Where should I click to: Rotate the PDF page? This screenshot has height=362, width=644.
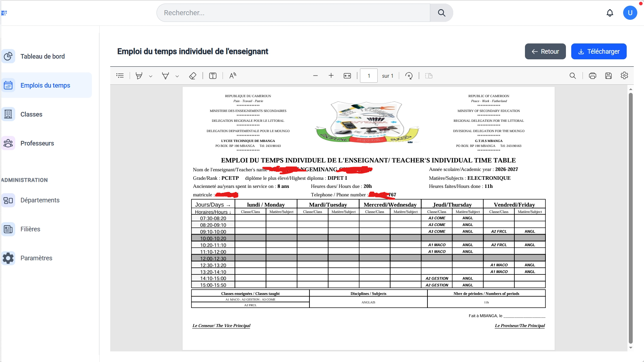pyautogui.click(x=409, y=76)
